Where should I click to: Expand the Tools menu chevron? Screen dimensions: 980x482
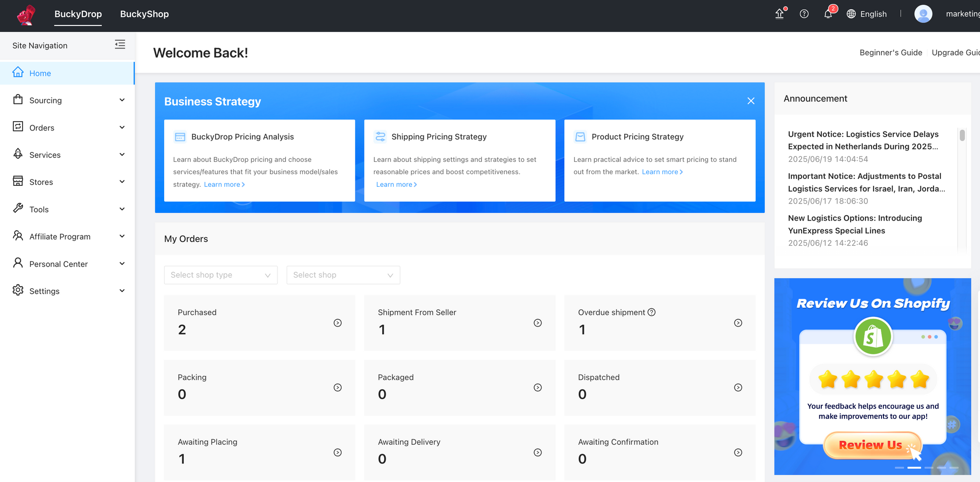pyautogui.click(x=122, y=209)
